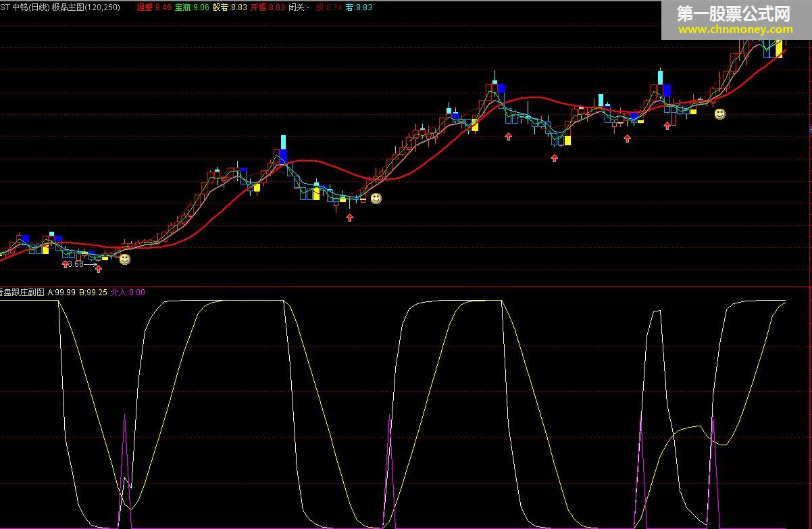The width and height of the screenshot is (812, 529).
Task: Click the red arrow nearest the rightmost smiley
Action: point(667,125)
